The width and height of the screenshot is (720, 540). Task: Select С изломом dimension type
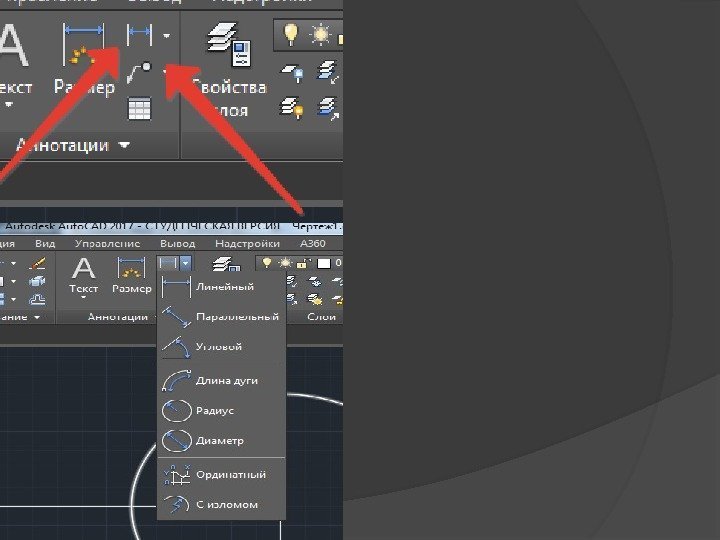(221, 504)
